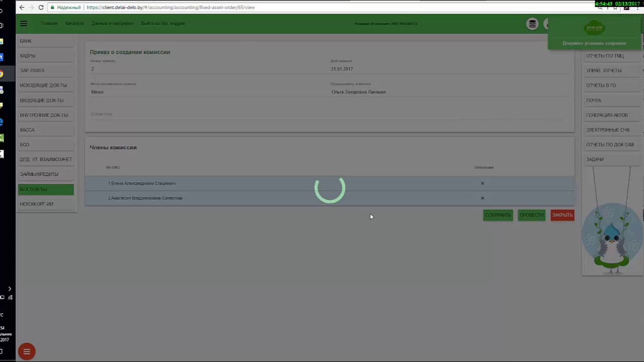The height and width of the screenshot is (362, 644).
Task: Click the database stack icon in header
Action: pyautogui.click(x=532, y=24)
